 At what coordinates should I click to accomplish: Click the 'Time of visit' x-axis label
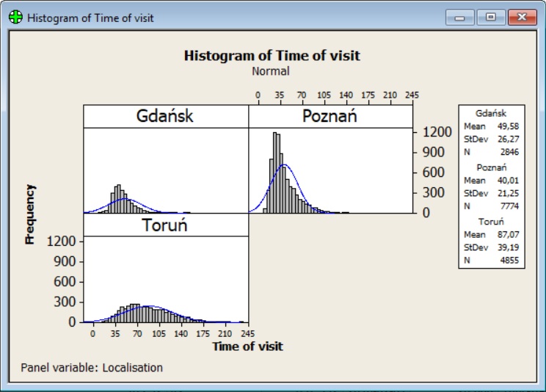247,346
